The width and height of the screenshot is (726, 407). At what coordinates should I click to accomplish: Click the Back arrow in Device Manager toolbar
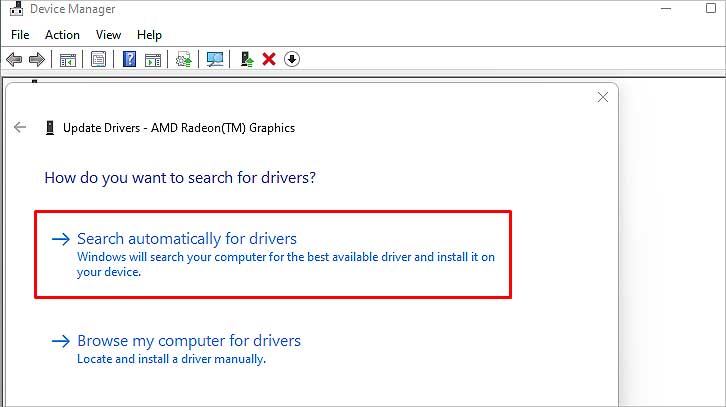tap(14, 59)
